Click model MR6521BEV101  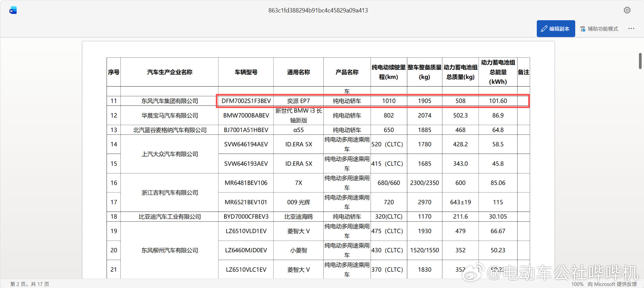[246, 202]
